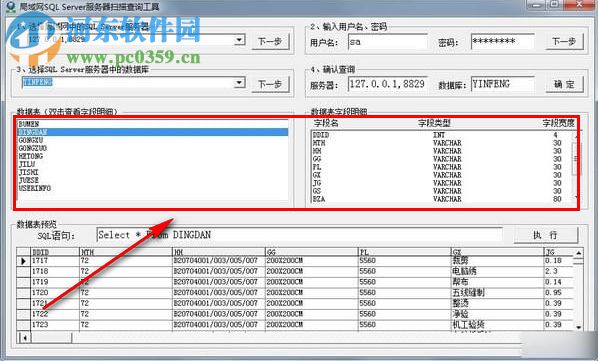Viewport: 598px width, 361px height.
Task: Click the DDID cell 1723
Action: coord(55,325)
